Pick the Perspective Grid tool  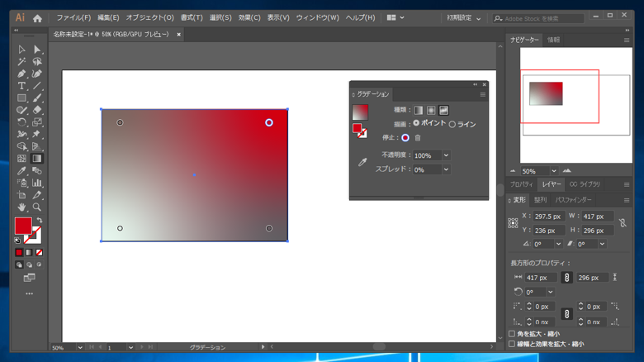(37, 146)
